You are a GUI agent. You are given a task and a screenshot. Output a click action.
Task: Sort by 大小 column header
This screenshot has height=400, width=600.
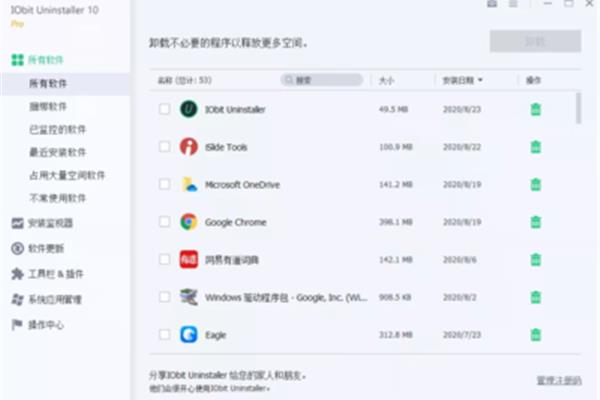point(386,80)
